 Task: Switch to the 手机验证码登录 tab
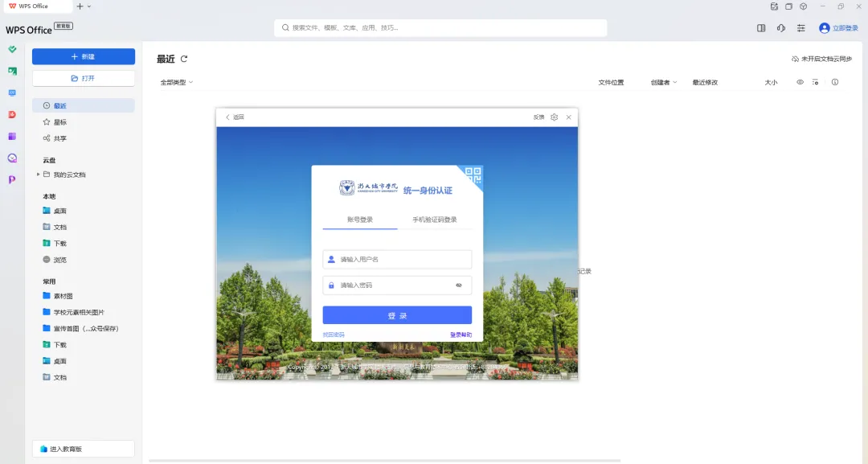[x=435, y=220]
